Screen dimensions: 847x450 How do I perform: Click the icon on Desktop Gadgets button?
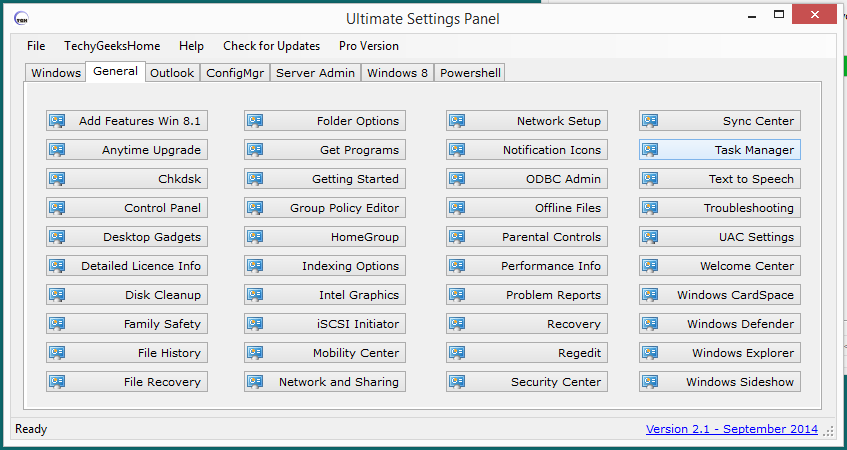[x=57, y=237]
